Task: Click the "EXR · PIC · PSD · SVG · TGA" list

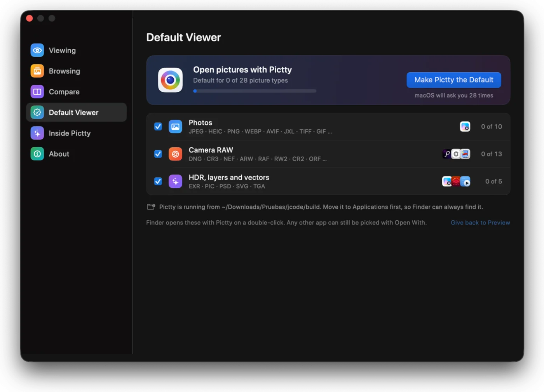Action: coord(227,186)
